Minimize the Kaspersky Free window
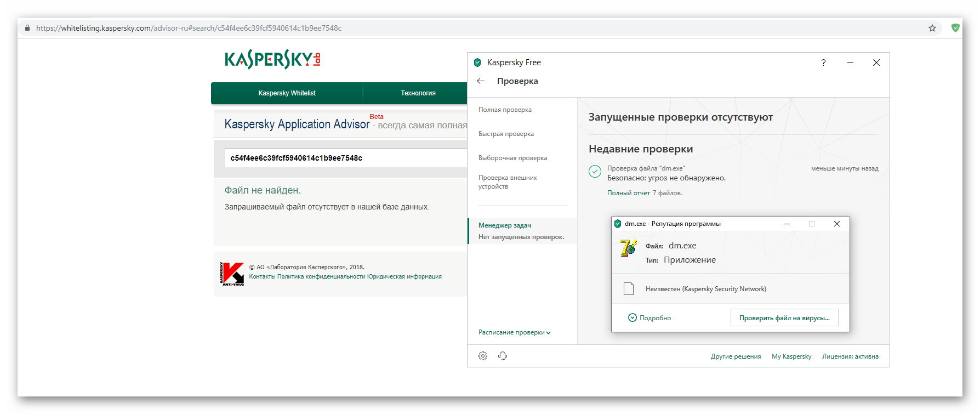This screenshot has width=980, height=414. (850, 63)
